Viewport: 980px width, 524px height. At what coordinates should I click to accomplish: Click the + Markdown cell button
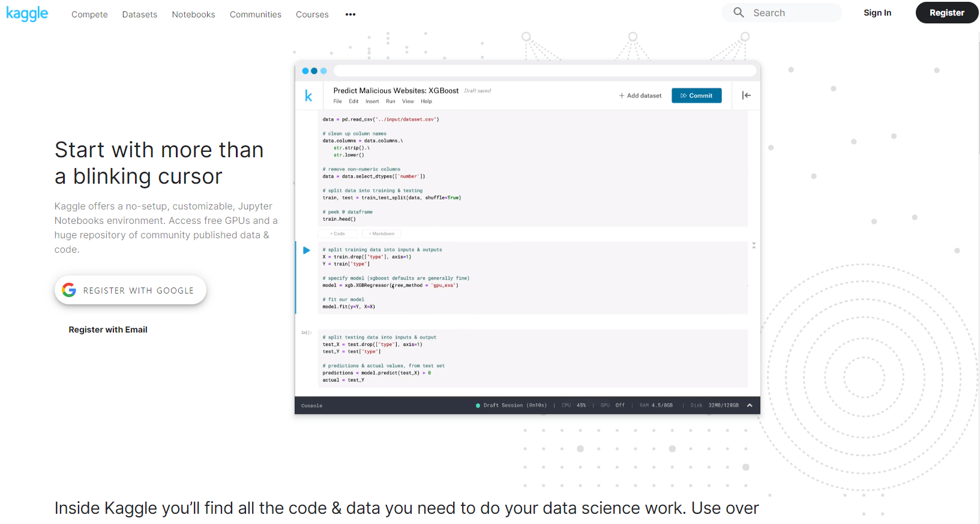coord(382,233)
